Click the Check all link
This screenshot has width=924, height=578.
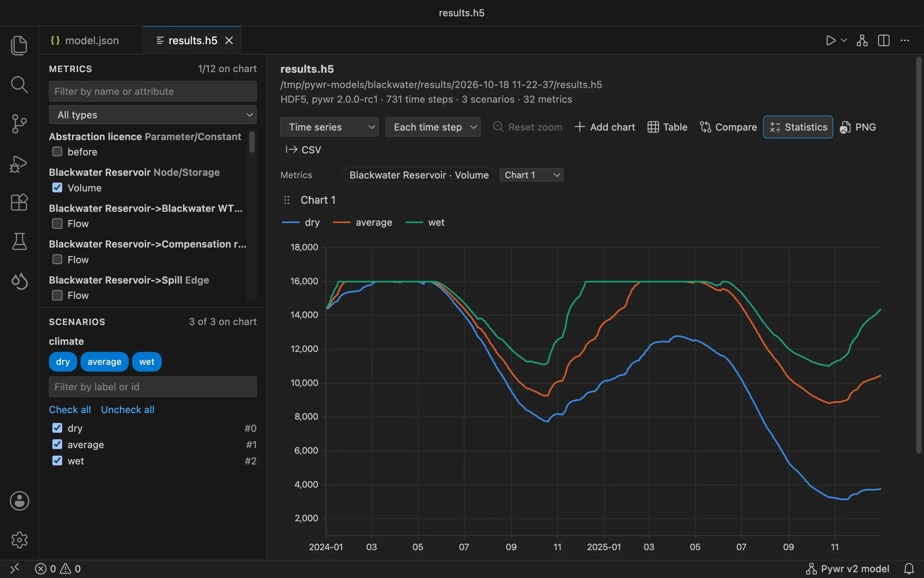point(70,410)
